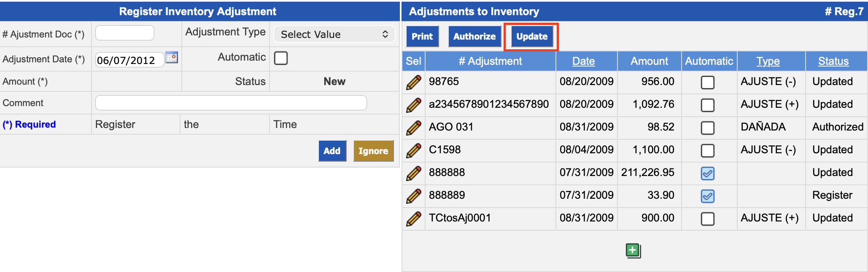868x272 pixels.
Task: Click pencil icon beside C1598
Action: (x=413, y=150)
